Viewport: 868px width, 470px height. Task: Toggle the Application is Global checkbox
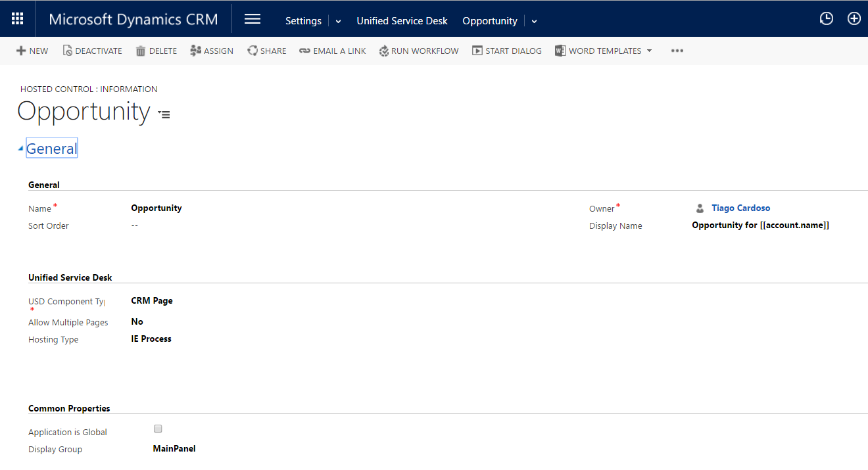pos(158,429)
